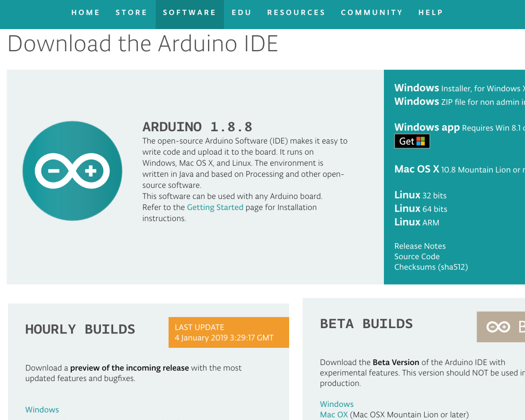525x420 pixels.
Task: Open RESOURCES in the top navigation
Action: pos(296,13)
